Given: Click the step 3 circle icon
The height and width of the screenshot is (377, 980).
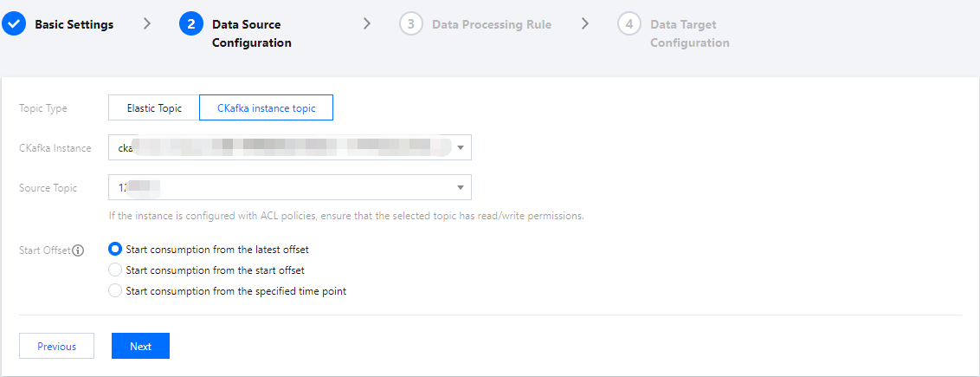Looking at the screenshot, I should click(x=411, y=24).
